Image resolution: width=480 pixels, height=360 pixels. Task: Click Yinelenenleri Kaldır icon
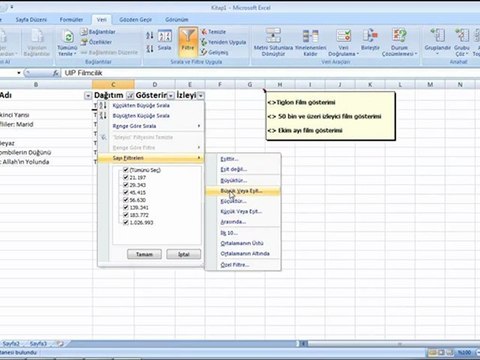310,35
